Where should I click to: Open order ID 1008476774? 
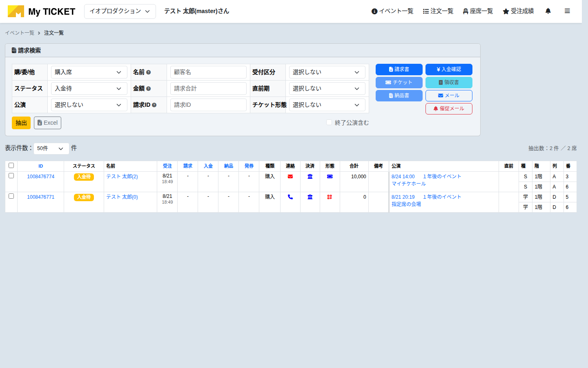40,177
